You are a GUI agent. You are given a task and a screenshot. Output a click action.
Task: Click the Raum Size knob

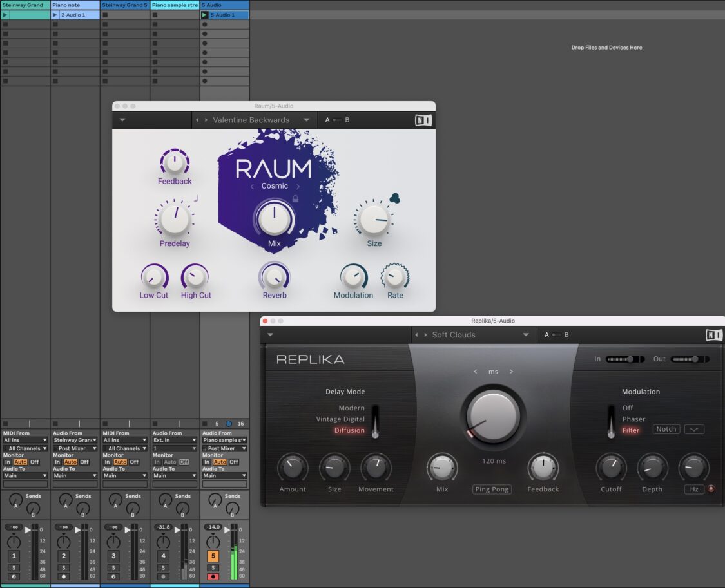(372, 222)
